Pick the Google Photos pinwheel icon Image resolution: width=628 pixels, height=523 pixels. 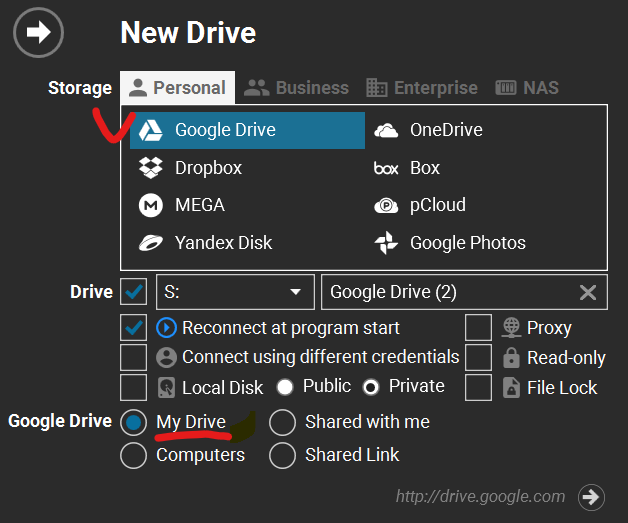point(386,243)
